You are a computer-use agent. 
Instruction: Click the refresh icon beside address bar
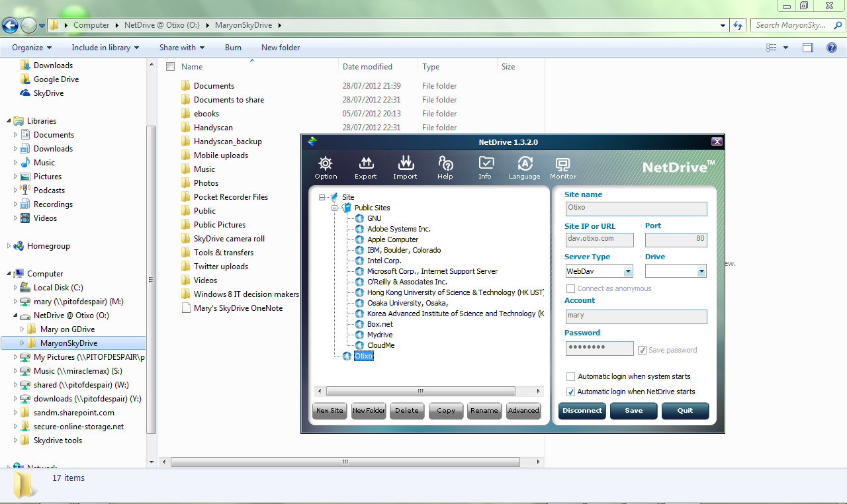[x=737, y=25]
